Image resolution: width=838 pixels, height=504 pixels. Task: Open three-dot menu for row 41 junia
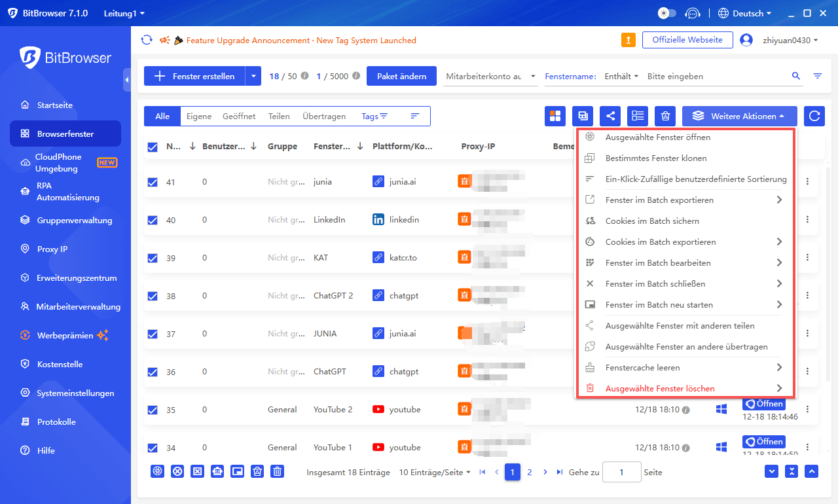pyautogui.click(x=807, y=181)
